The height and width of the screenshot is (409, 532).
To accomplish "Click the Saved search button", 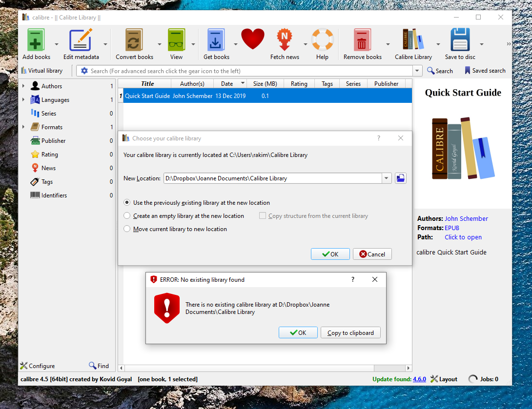I will (485, 71).
